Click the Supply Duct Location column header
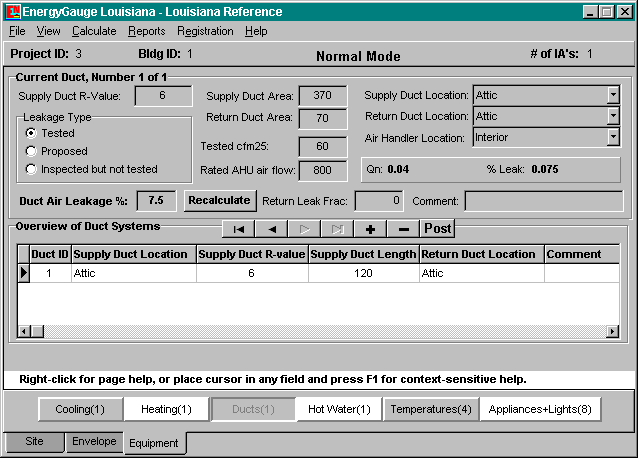The height and width of the screenshot is (458, 638). (134, 254)
